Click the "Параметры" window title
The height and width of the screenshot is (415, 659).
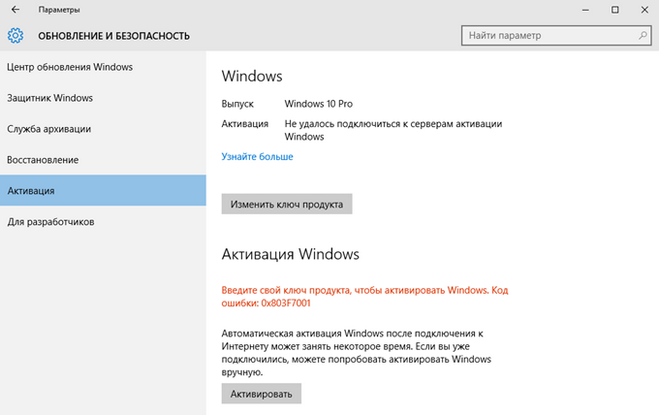click(59, 10)
